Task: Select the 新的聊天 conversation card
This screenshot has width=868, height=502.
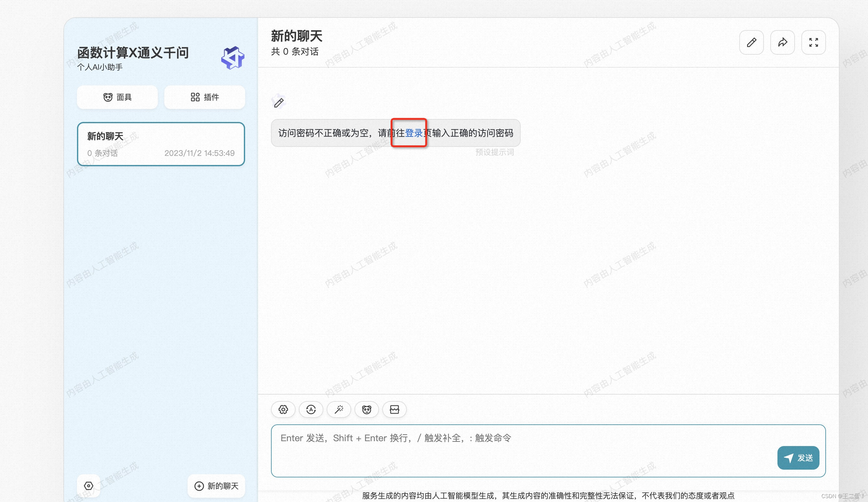Action: tap(161, 144)
